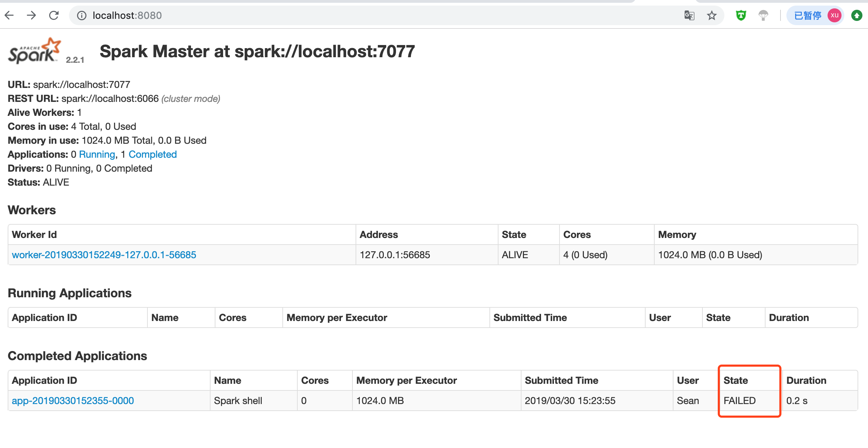This screenshot has width=868, height=448.
Task: Open app-20190330152355-0000 application link
Action: [x=73, y=401]
